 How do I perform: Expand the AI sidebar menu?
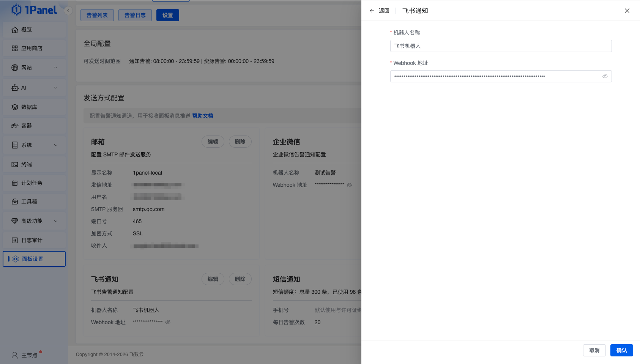tap(56, 88)
